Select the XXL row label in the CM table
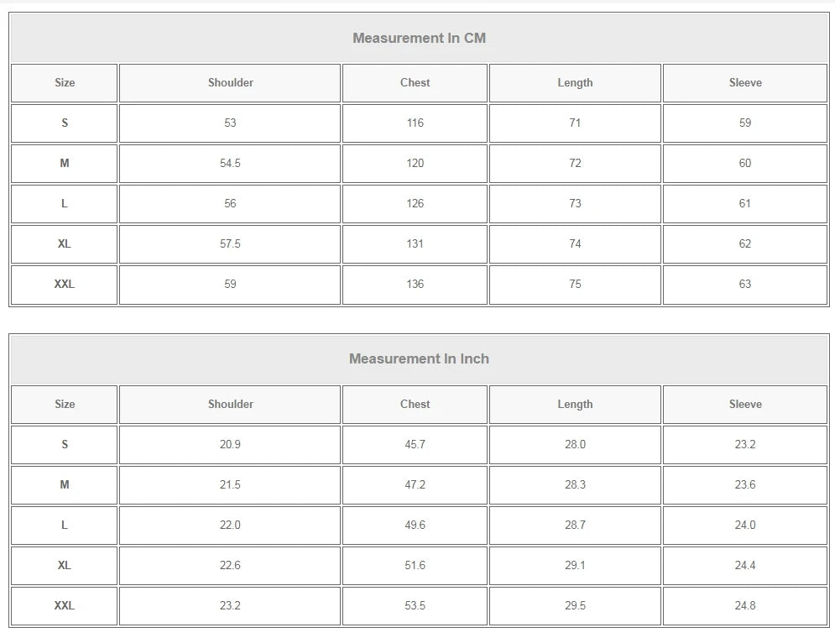Screen dimensions: 840x638 [65, 284]
